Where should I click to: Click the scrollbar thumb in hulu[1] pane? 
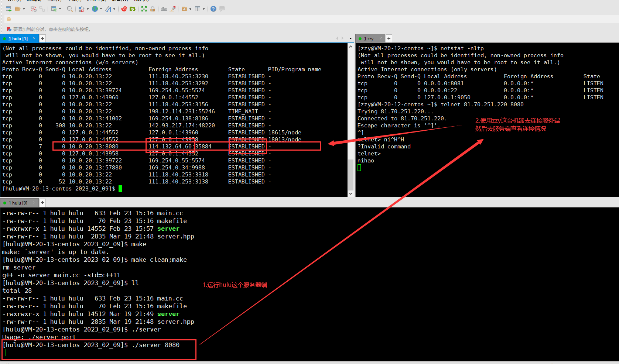point(351,175)
